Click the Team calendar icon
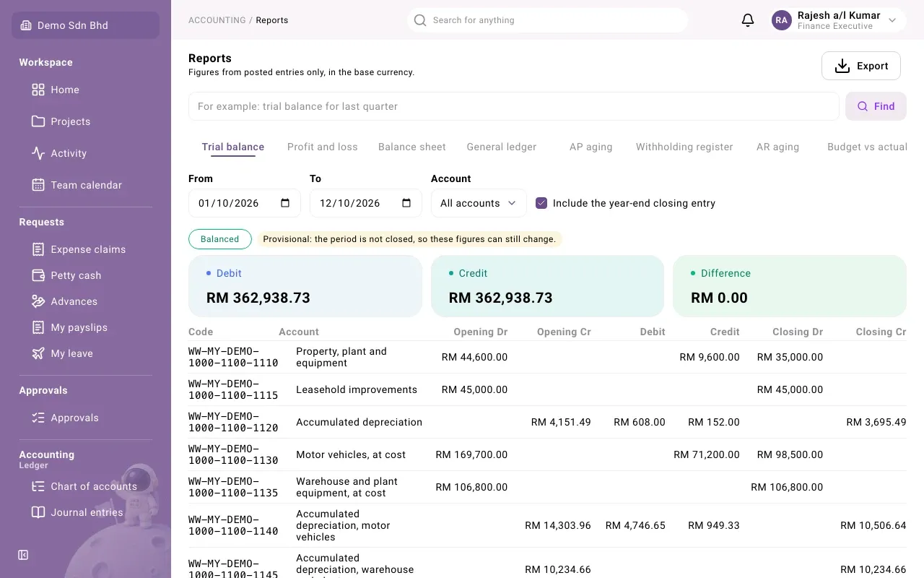 (x=38, y=185)
